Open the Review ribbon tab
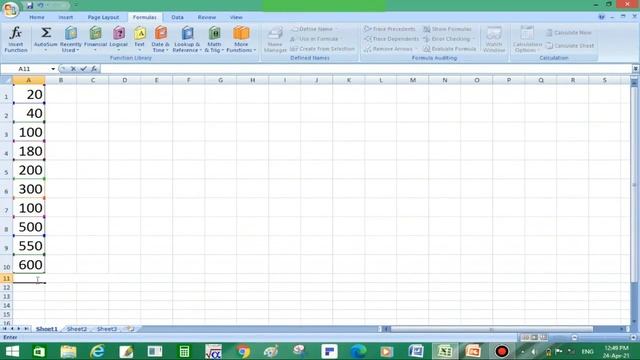Viewport: 640px width, 360px height. pos(207,17)
